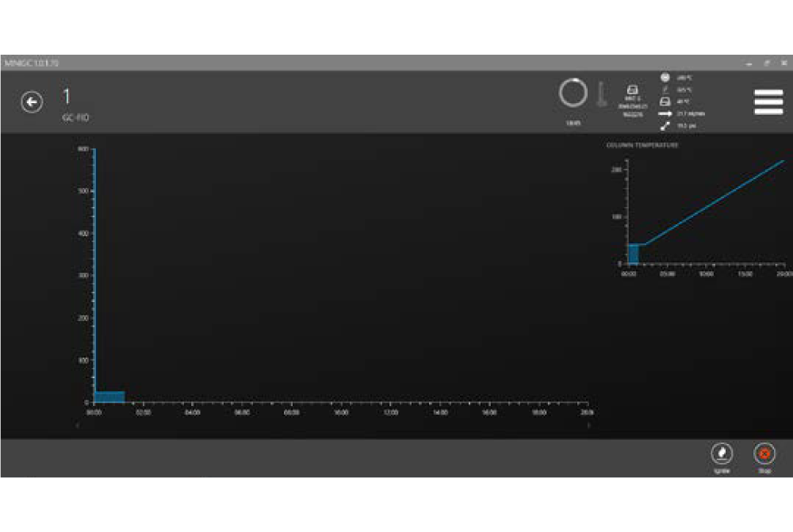Screen dimensions: 793x532
Task: Click the blue filled region on chromatogram
Action: click(x=109, y=396)
